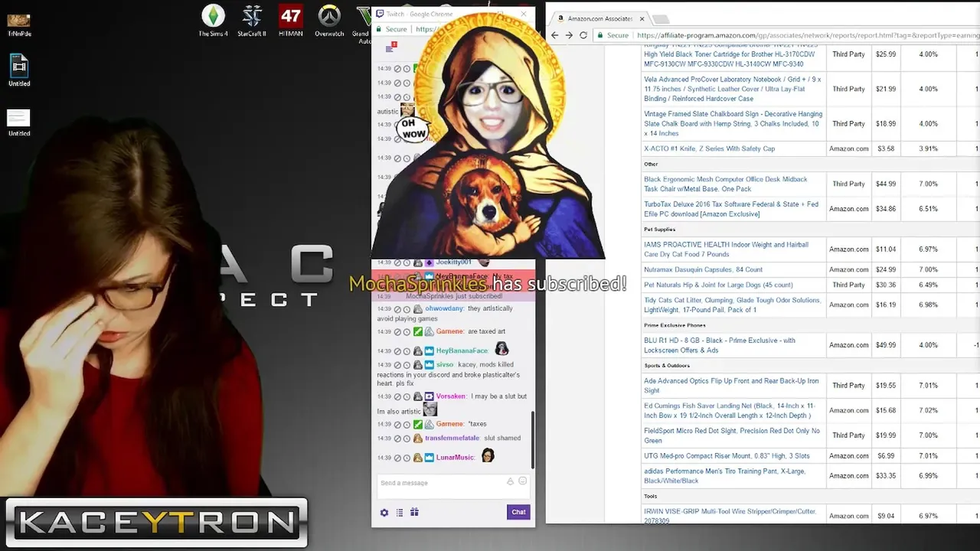Screen dimensions: 980x551
Task: Select the '$49.99' price cell
Action: (x=886, y=345)
